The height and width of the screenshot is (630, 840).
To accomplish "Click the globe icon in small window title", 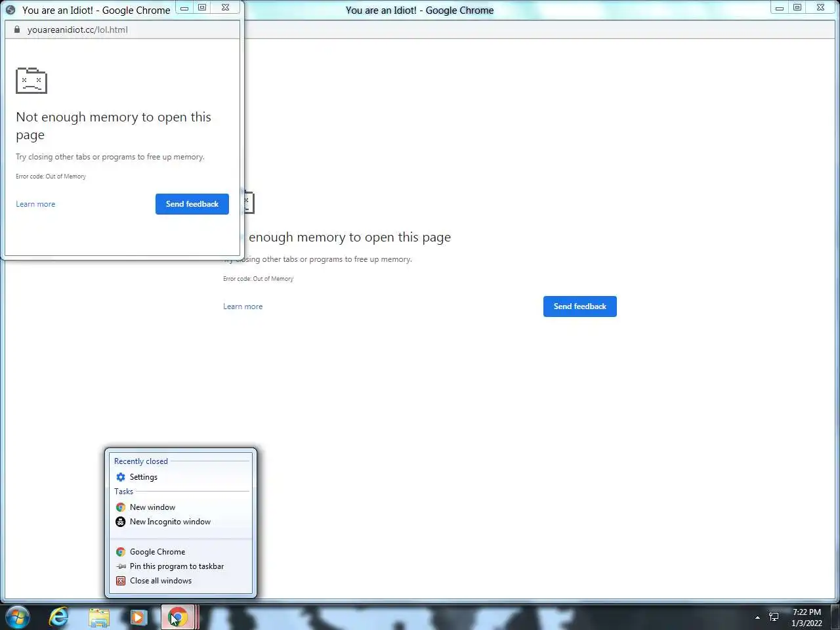I will click(10, 10).
